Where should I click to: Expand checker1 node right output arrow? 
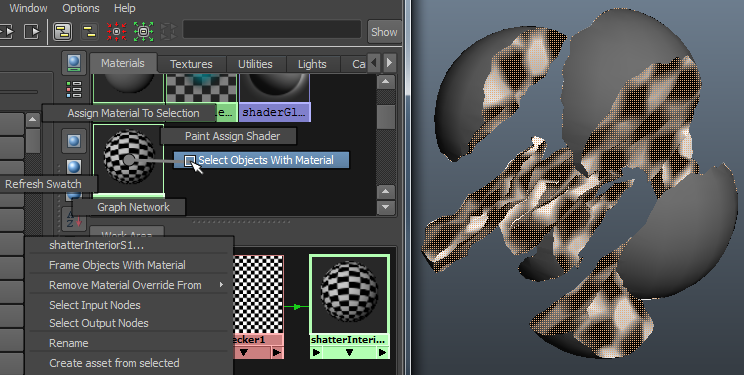pos(277,353)
